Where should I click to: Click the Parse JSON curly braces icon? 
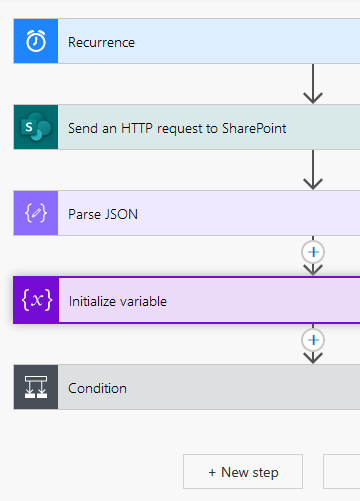36,213
